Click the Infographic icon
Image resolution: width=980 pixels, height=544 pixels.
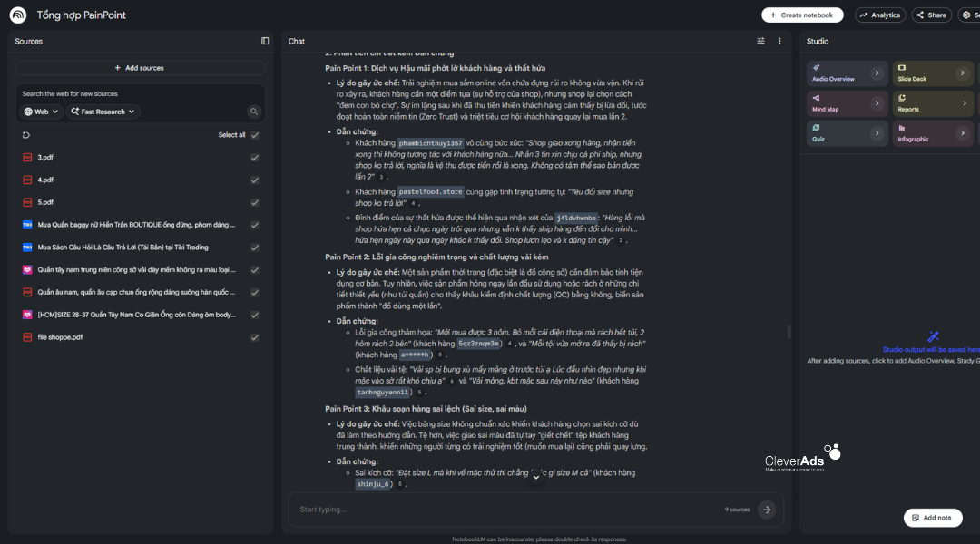coord(902,128)
